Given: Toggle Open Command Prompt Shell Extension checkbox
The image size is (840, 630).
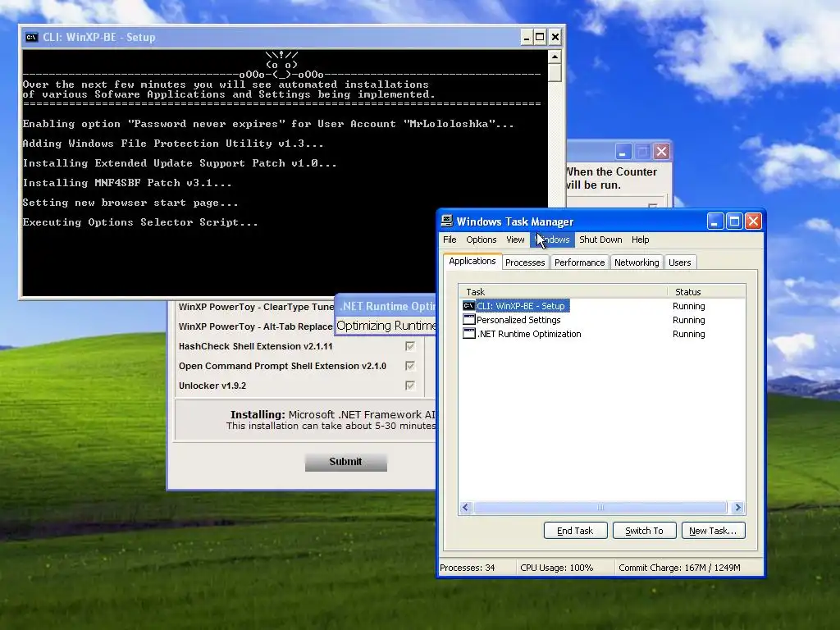Looking at the screenshot, I should (410, 366).
